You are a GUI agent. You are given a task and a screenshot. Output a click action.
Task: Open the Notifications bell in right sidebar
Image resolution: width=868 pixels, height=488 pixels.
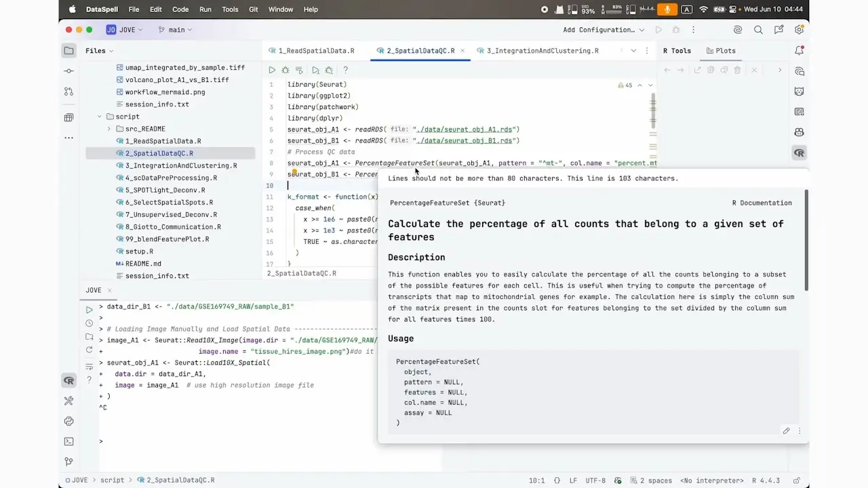pyautogui.click(x=800, y=51)
